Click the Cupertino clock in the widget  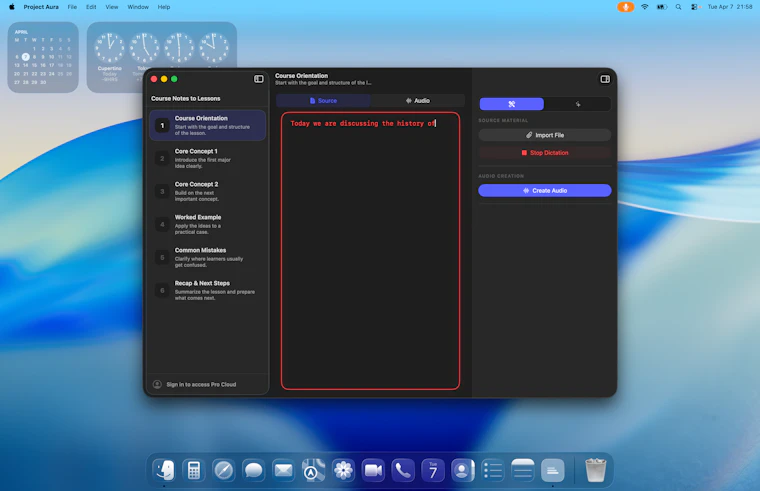[110, 48]
